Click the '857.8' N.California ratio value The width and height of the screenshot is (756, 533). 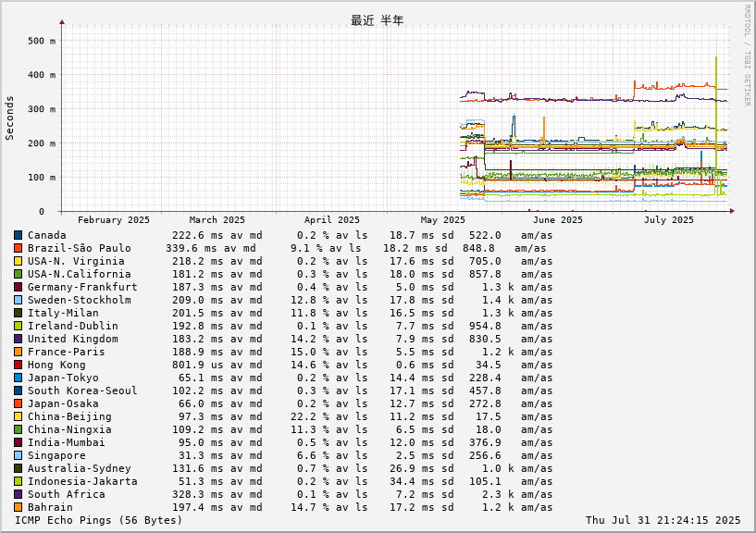click(485, 274)
